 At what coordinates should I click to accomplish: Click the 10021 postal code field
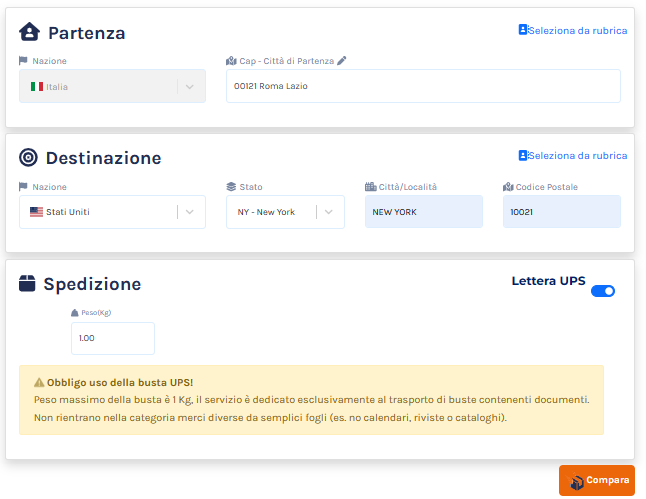[562, 212]
